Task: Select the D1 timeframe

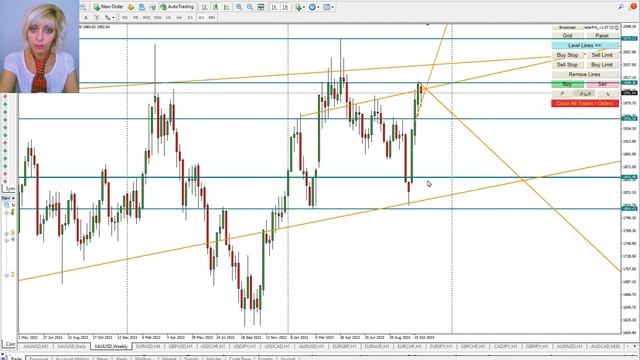Action: click(190, 18)
